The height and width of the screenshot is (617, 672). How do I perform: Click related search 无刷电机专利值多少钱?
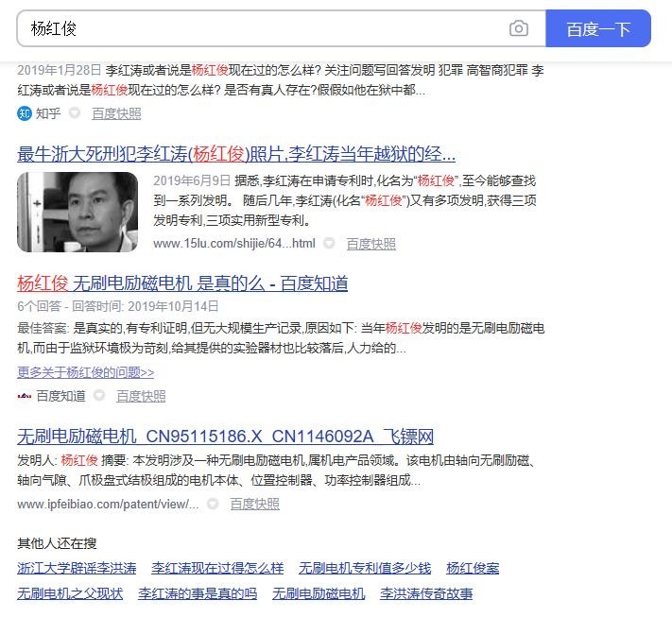coord(365,568)
